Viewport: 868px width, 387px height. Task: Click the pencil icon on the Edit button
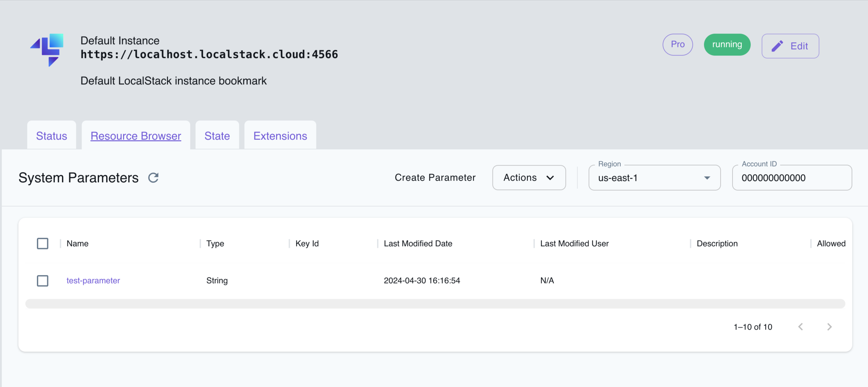pos(777,45)
